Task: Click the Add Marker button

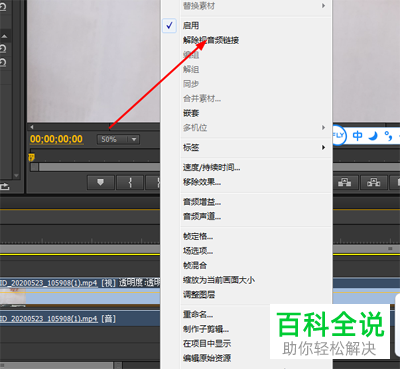Action: pyautogui.click(x=101, y=182)
